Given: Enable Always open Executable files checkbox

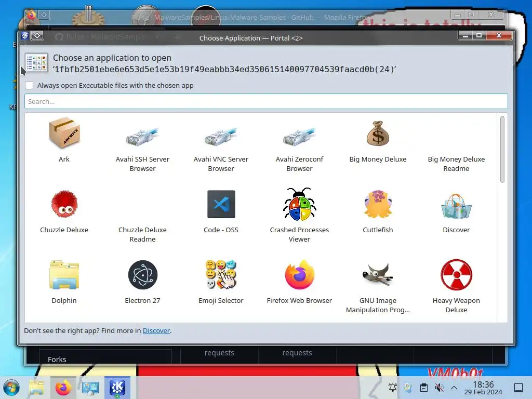Looking at the screenshot, I should tap(29, 85).
